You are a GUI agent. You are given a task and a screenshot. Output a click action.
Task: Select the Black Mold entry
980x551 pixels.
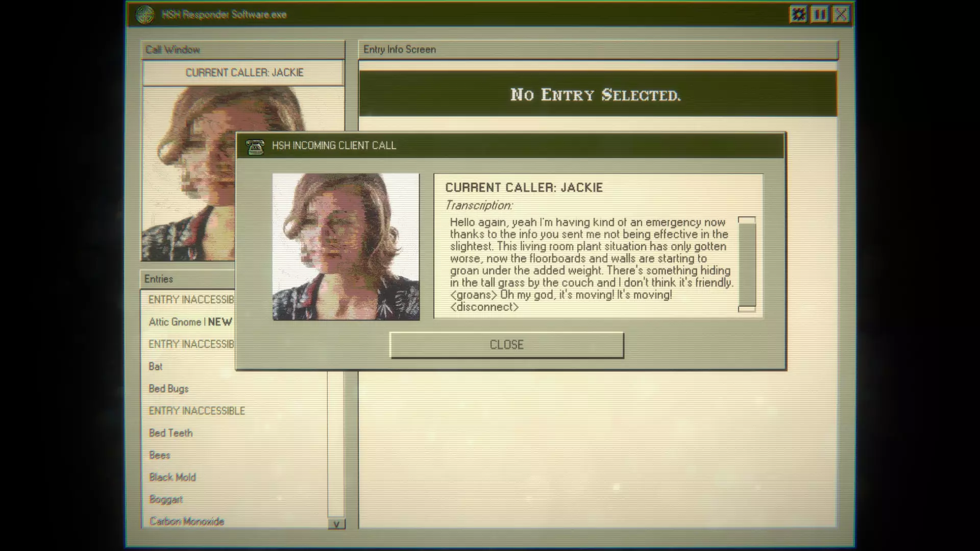pos(173,478)
